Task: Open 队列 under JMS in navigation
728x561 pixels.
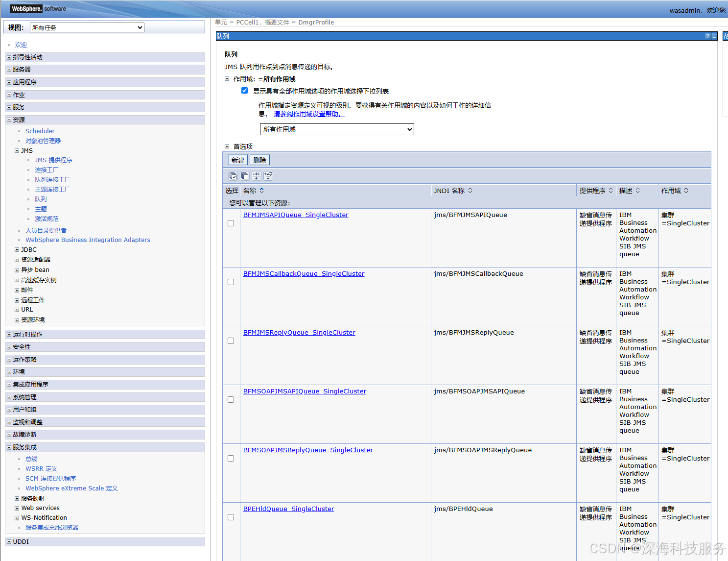Action: (41, 199)
